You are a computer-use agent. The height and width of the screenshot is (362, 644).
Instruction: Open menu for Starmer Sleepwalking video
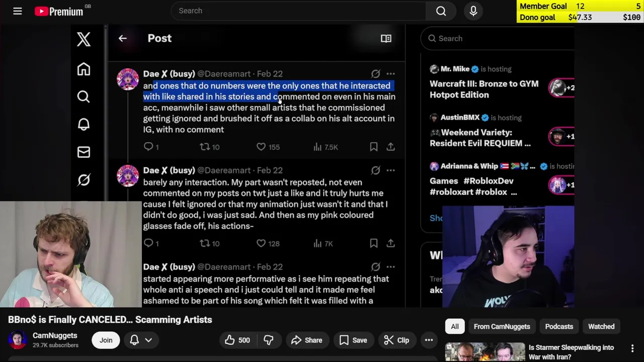click(632, 348)
